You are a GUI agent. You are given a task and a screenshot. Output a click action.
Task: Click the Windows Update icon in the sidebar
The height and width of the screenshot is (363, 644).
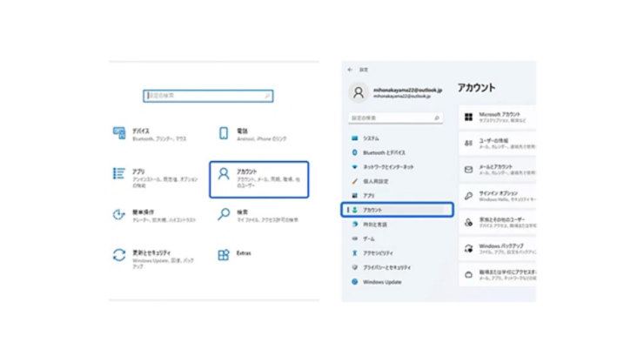(355, 282)
